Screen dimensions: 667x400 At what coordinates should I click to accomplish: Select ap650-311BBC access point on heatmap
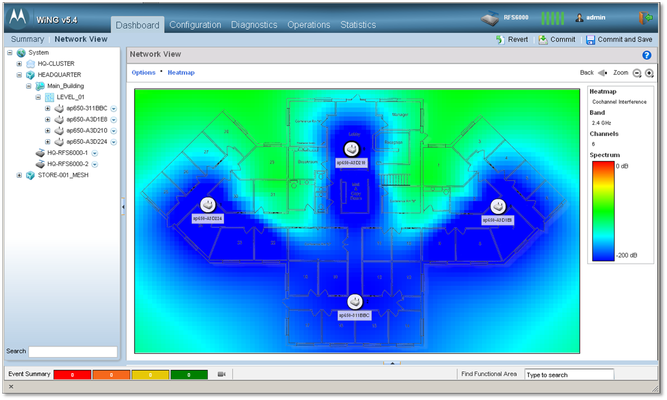(355, 302)
